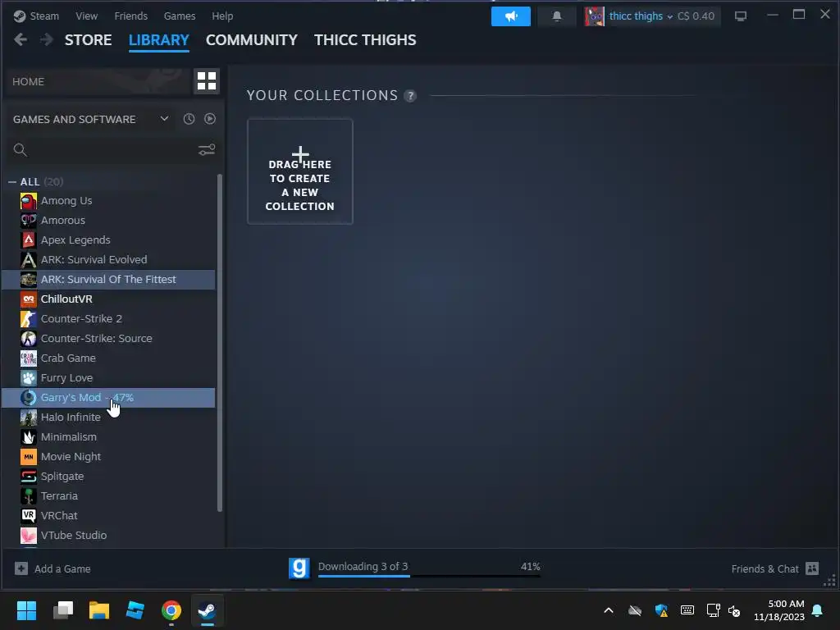The height and width of the screenshot is (630, 840).
Task: Click the Furry Love paw icon
Action: coord(29,377)
